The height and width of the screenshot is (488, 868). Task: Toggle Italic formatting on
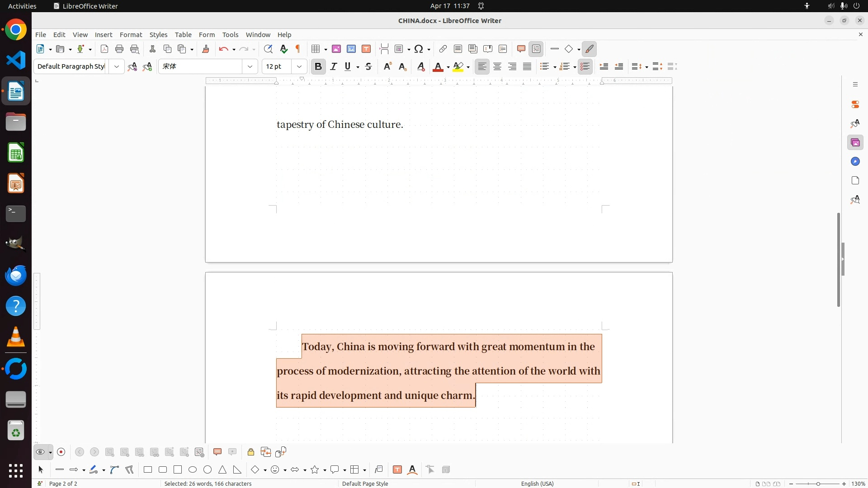point(334,67)
